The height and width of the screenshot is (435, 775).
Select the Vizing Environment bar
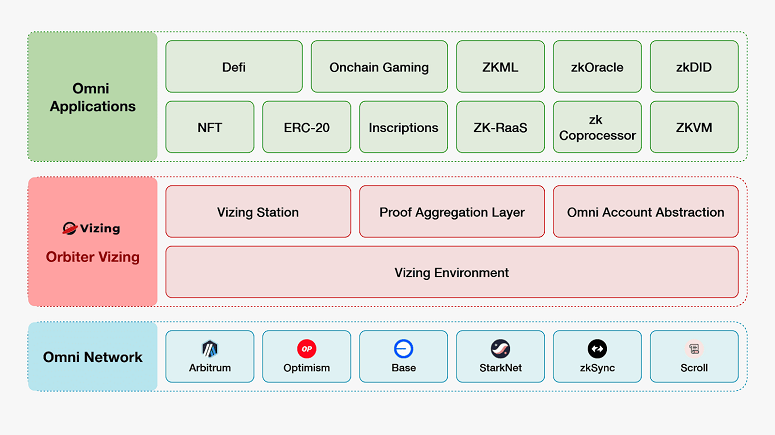pyautogui.click(x=452, y=272)
